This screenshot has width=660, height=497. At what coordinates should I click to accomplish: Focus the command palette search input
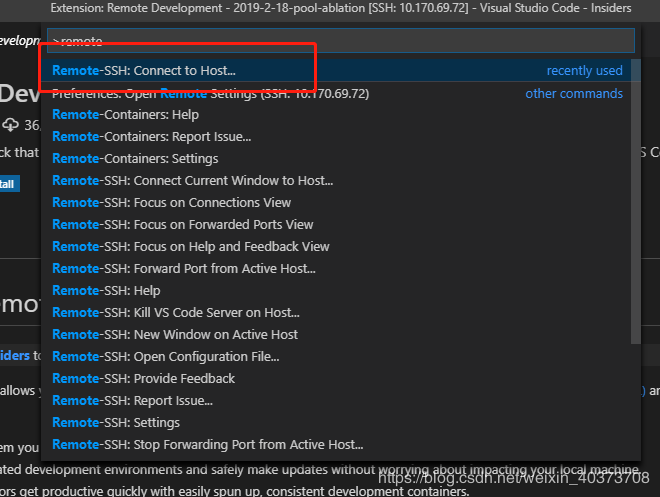tap(341, 40)
